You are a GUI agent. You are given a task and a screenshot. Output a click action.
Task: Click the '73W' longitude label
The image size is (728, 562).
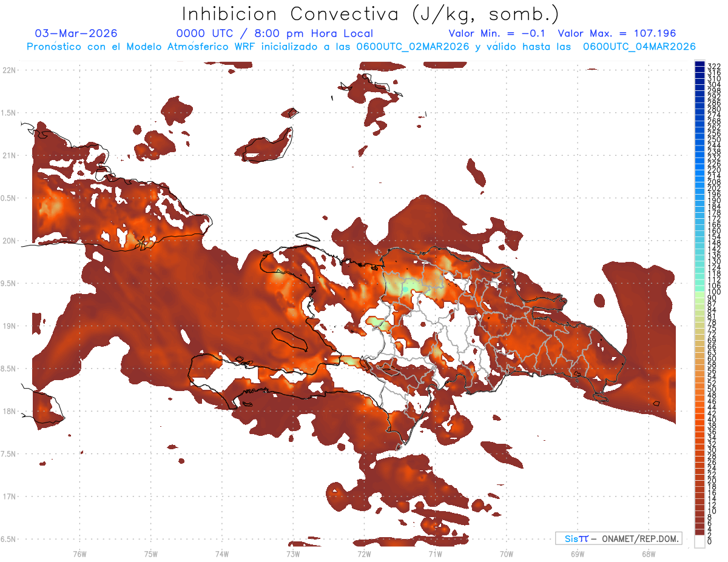(293, 553)
